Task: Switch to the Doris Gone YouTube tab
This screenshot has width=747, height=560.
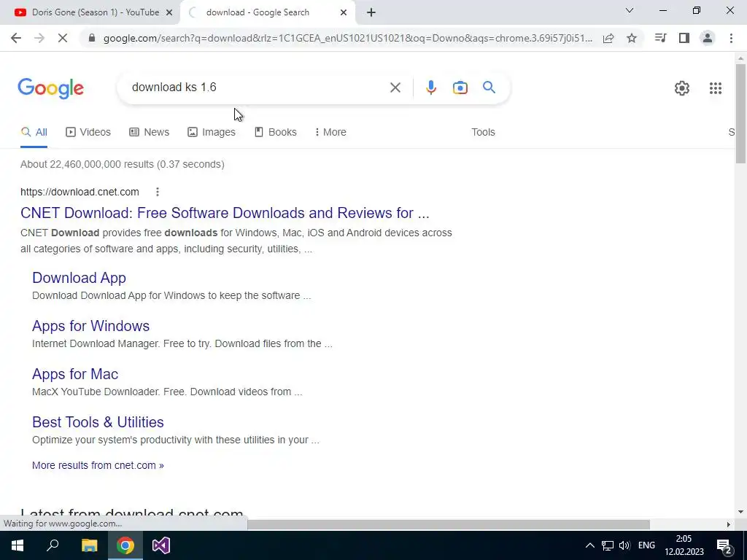Action: [90, 13]
